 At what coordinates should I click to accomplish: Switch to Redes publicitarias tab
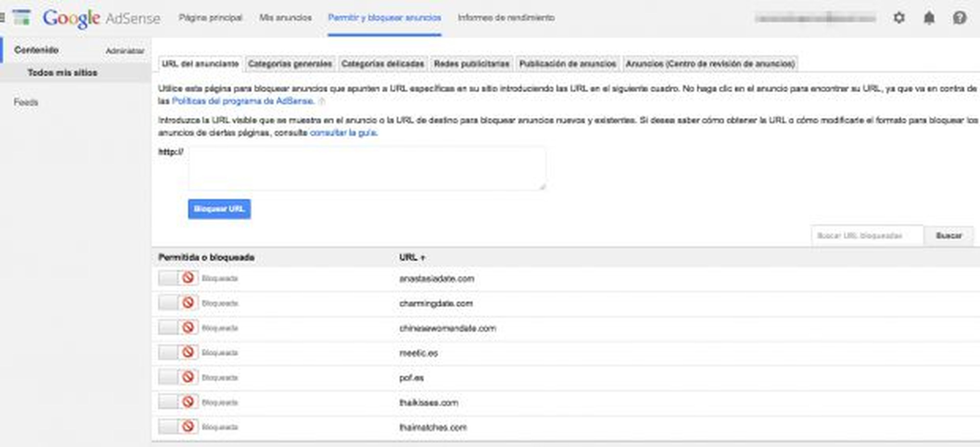471,64
